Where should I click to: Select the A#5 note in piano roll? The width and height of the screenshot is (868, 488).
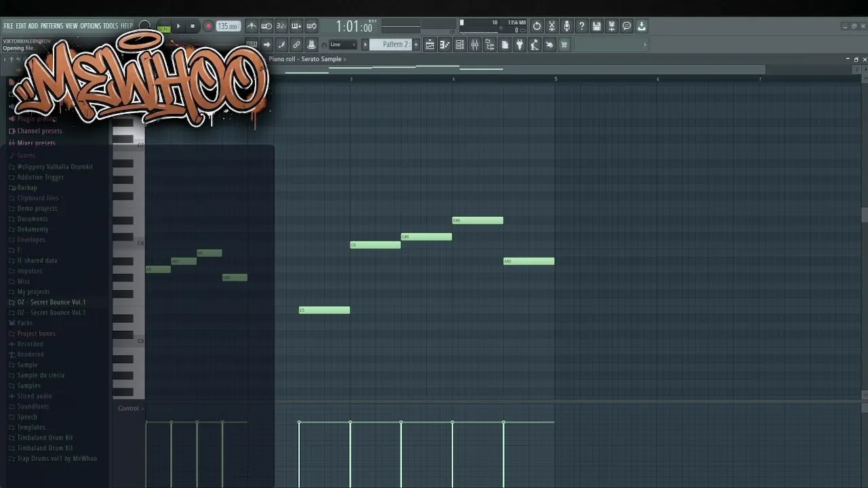[529, 261]
